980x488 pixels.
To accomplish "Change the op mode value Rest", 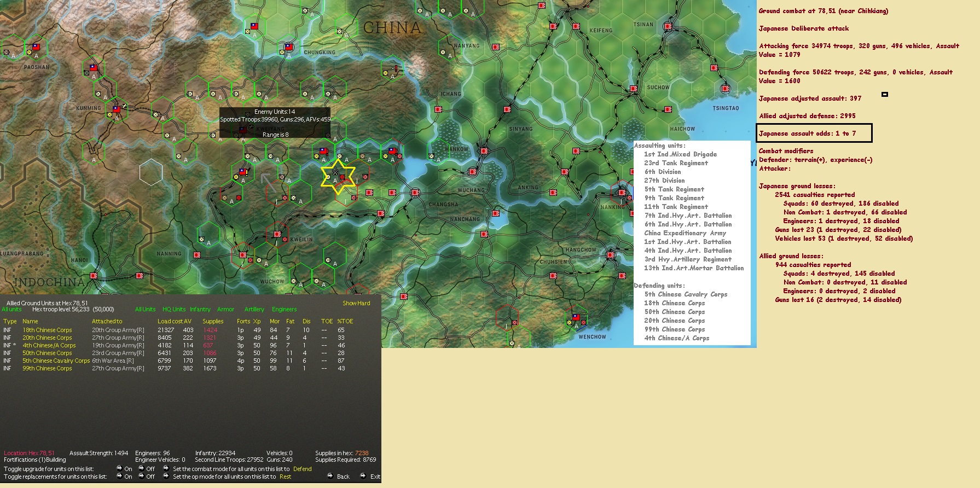I will coord(285,477).
